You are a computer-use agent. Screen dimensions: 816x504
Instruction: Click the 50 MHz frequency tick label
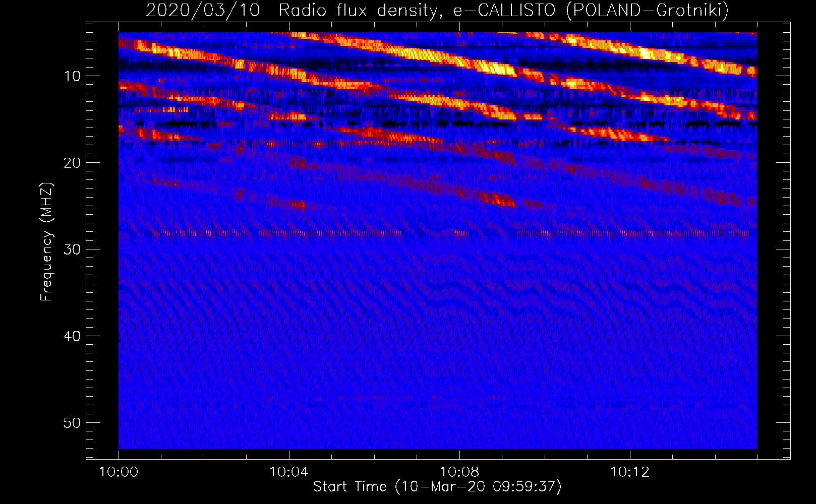point(73,423)
